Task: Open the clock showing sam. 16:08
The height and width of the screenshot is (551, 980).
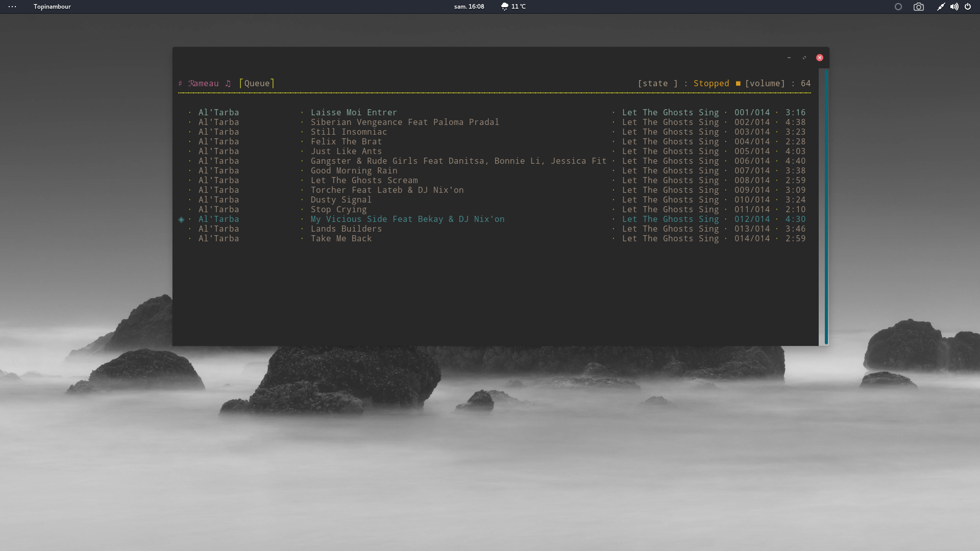Action: [469, 7]
